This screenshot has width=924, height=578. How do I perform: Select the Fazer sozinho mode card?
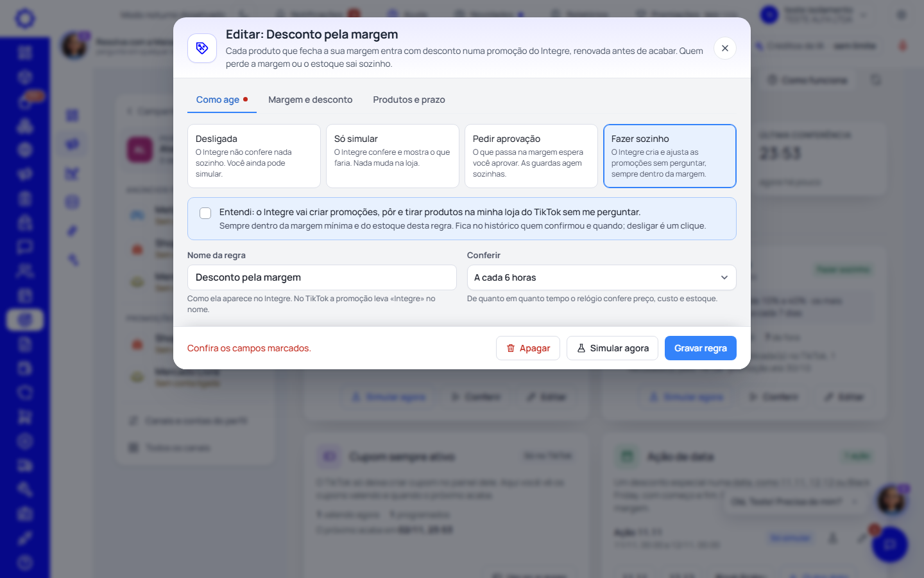(x=670, y=156)
